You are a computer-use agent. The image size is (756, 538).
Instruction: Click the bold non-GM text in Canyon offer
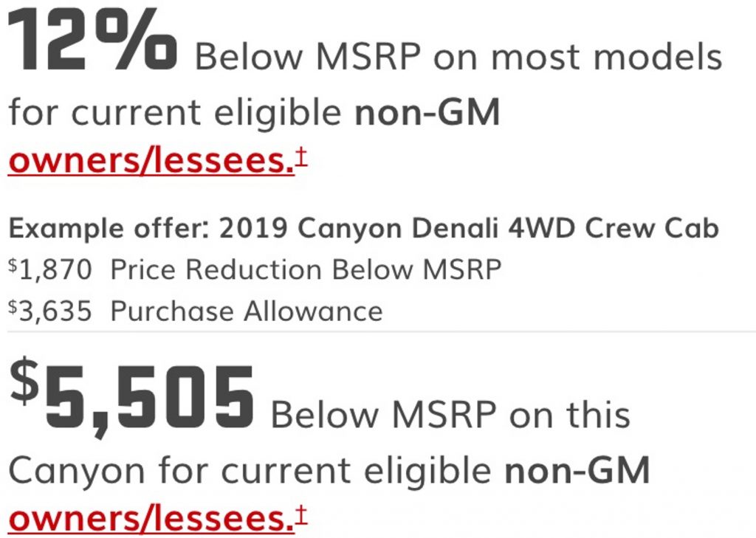[577, 470]
